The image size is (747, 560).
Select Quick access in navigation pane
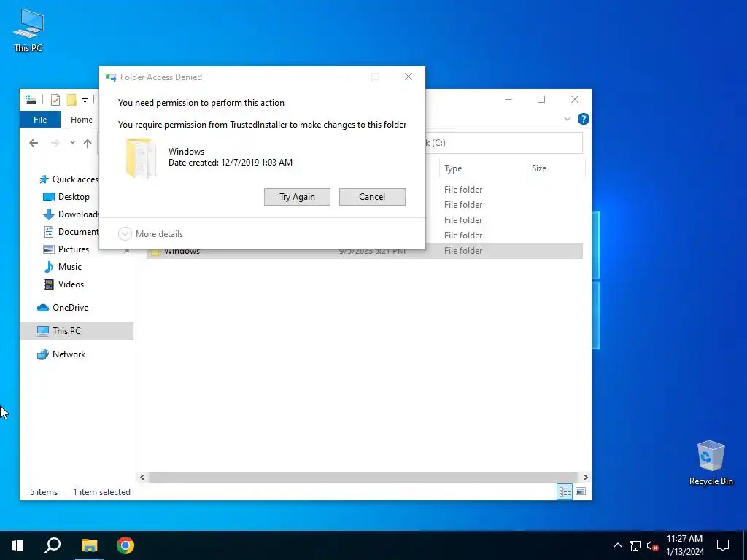68,179
